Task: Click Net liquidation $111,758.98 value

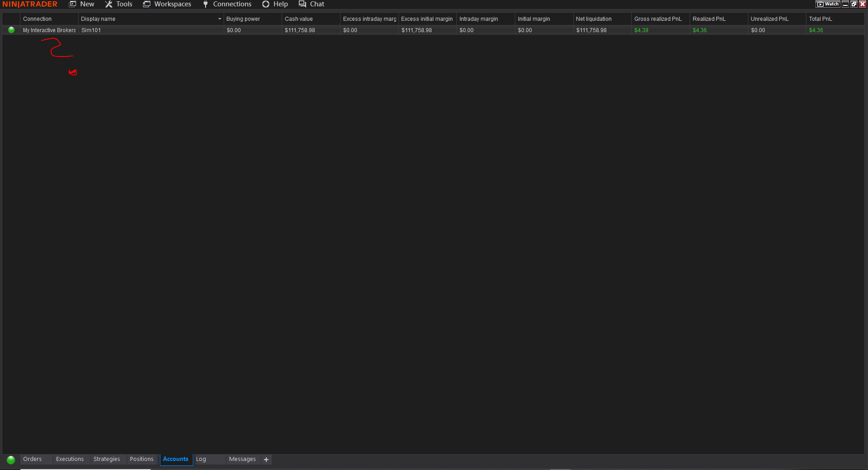Action: (591, 30)
